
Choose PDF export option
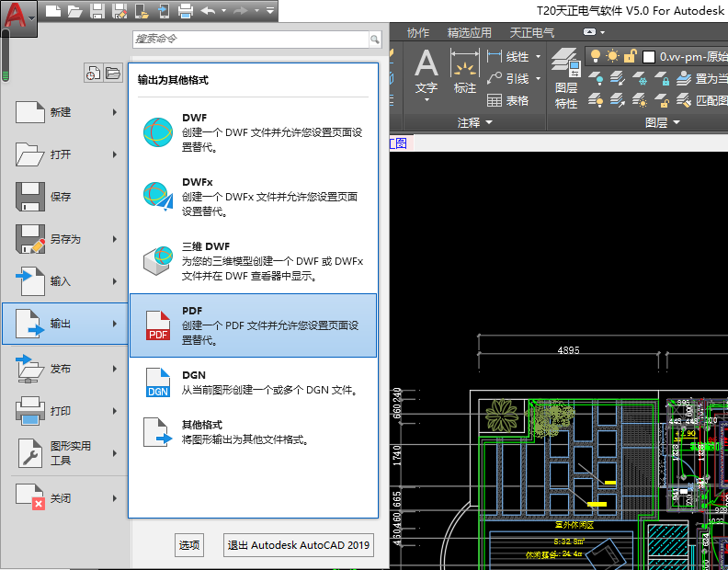click(x=253, y=325)
